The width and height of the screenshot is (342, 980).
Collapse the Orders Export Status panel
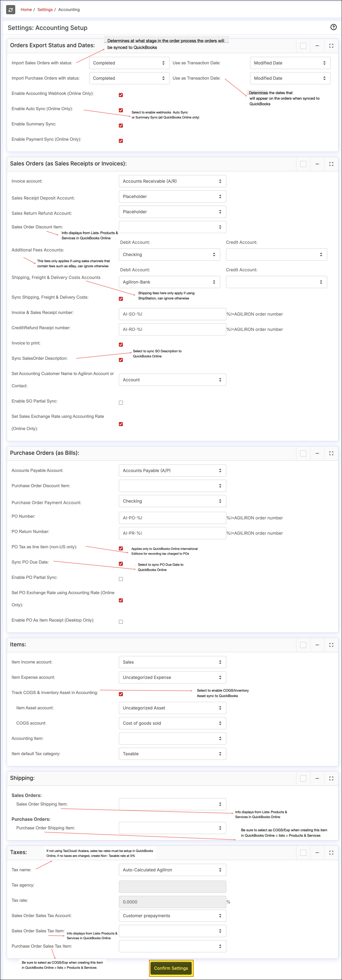(x=317, y=46)
